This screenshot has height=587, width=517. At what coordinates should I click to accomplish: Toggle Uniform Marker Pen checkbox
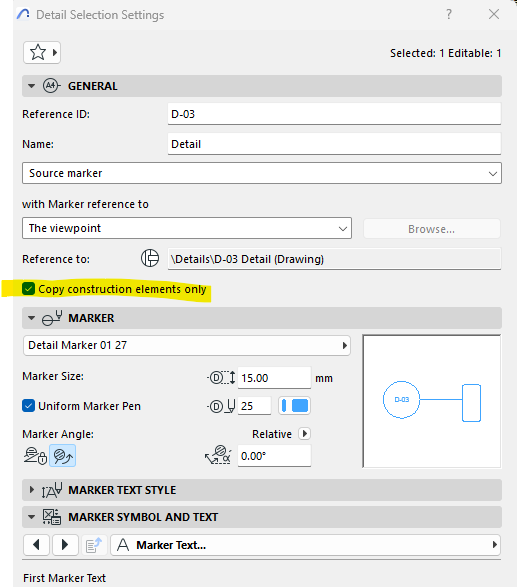coord(28,406)
